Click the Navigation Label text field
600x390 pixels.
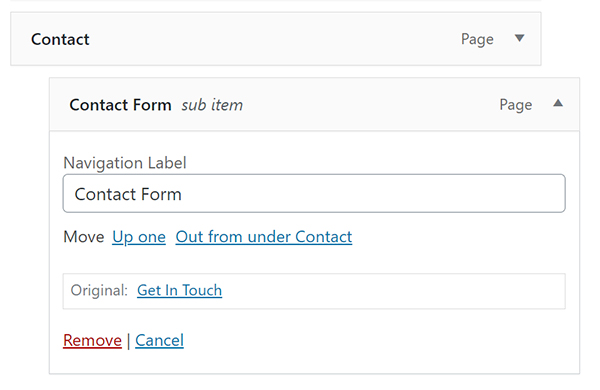[x=314, y=193]
